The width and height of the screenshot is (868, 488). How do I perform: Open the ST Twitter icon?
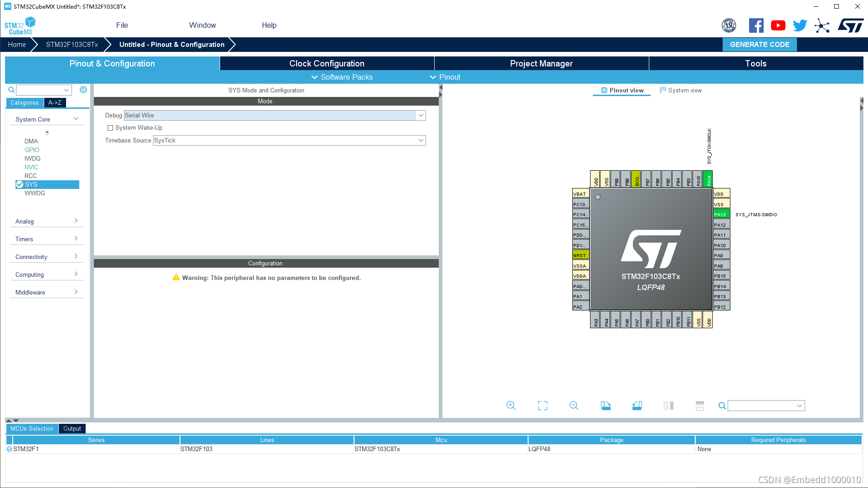tap(800, 25)
